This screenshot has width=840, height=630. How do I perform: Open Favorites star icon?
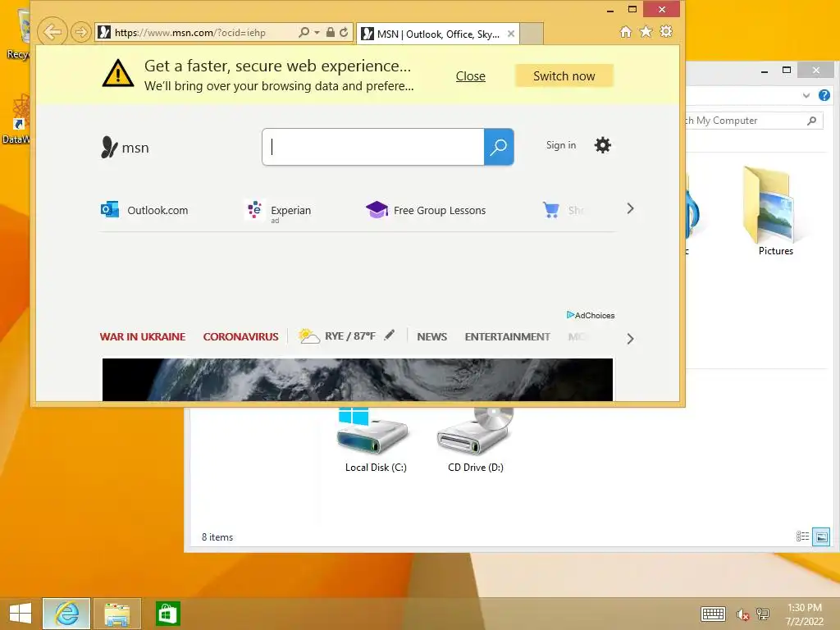tap(646, 32)
